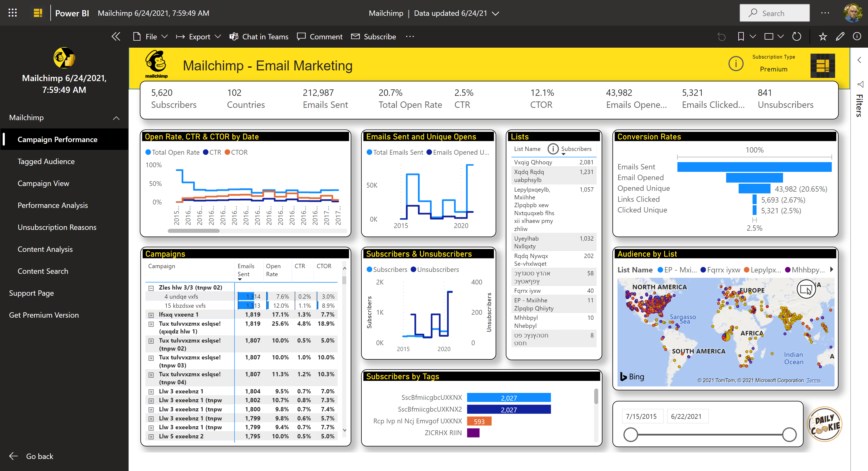Viewport: 868px width, 471px height.
Task: Open the File dropdown menu
Action: (150, 36)
